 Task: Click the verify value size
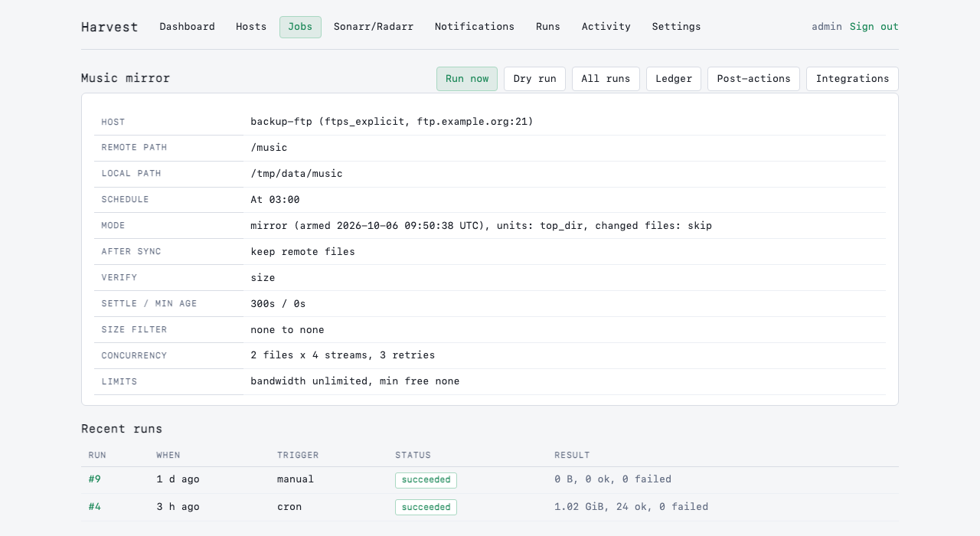pos(263,278)
